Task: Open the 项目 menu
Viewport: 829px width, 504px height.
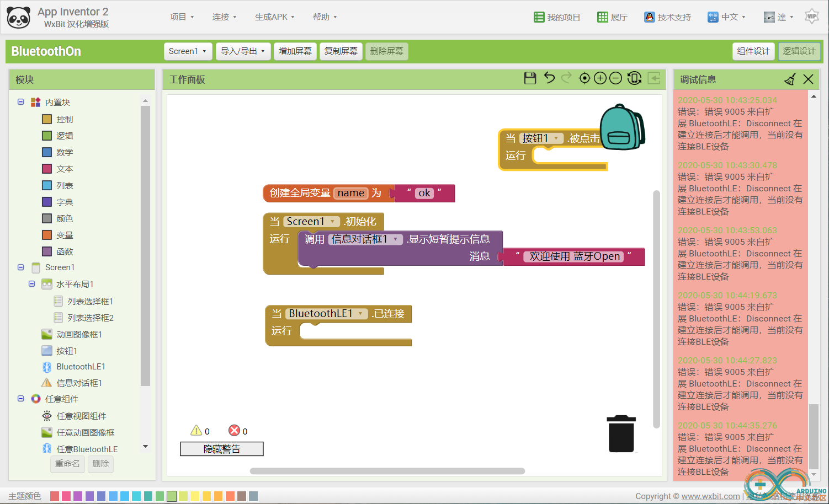Action: (182, 17)
